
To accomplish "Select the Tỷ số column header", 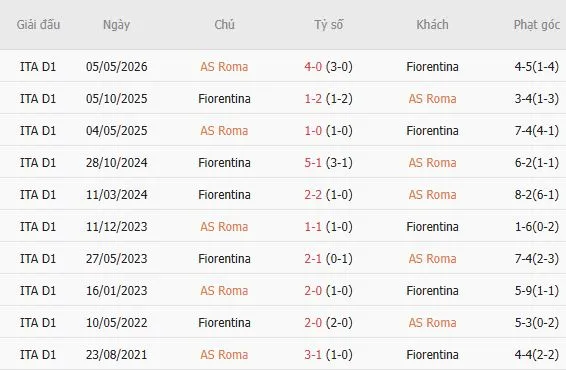I will pos(328,25).
